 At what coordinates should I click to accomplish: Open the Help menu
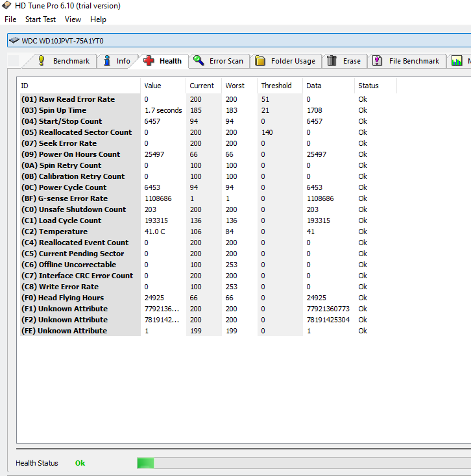98,19
